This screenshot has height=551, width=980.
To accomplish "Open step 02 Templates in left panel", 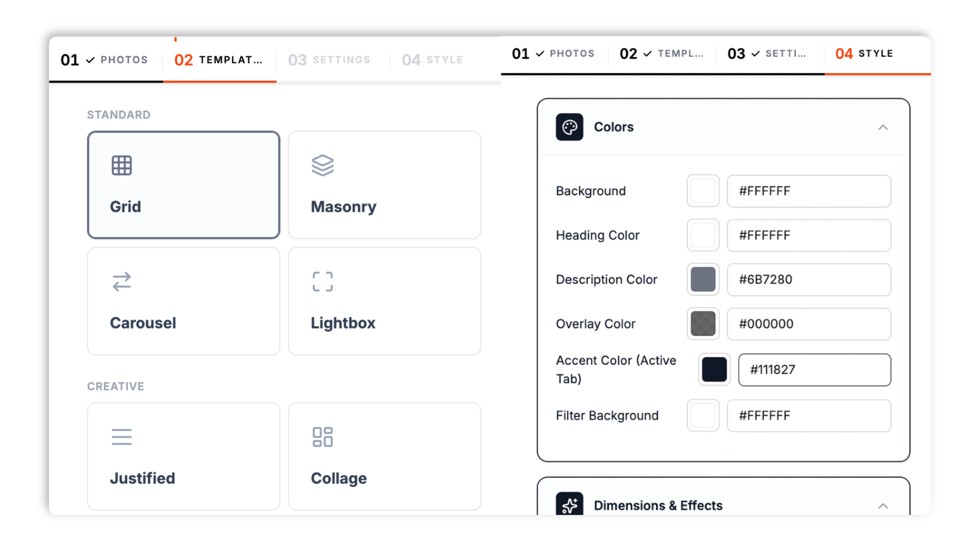I will (219, 60).
